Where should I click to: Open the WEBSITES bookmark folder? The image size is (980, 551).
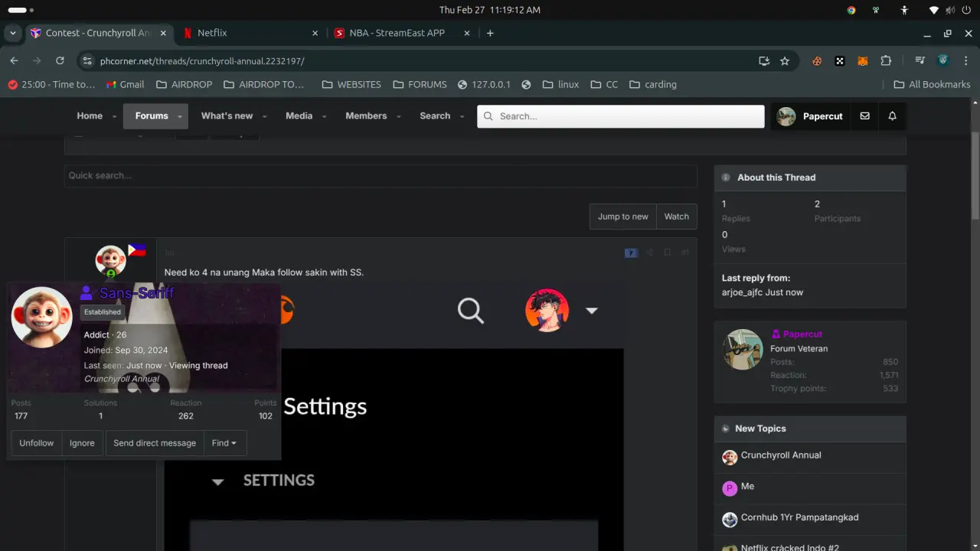point(351,84)
